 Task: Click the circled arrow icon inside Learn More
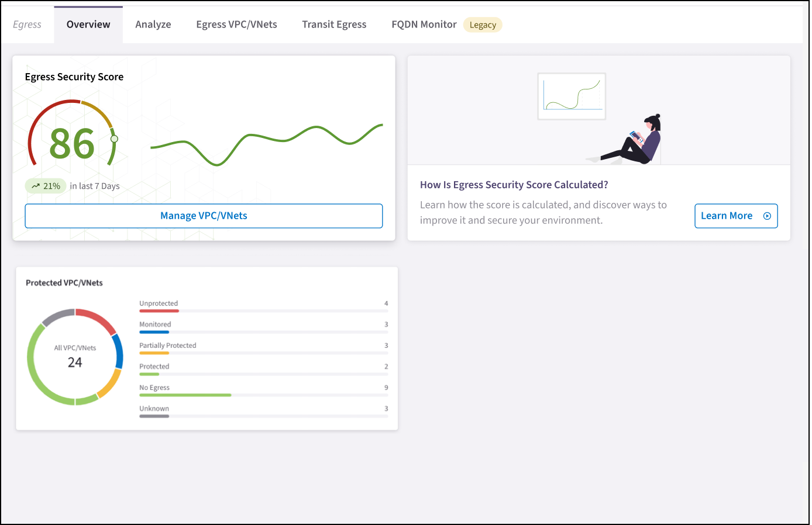[767, 216]
